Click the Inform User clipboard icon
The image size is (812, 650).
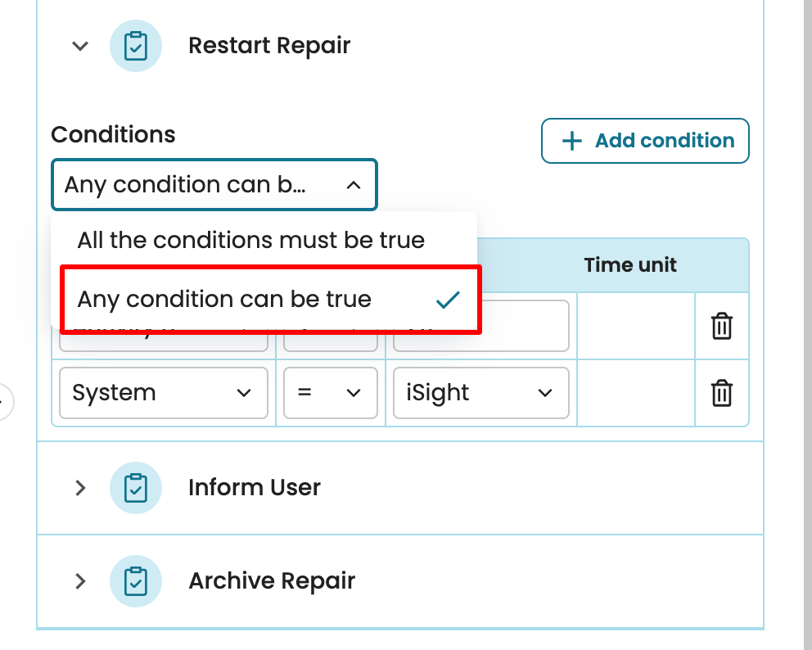click(136, 488)
